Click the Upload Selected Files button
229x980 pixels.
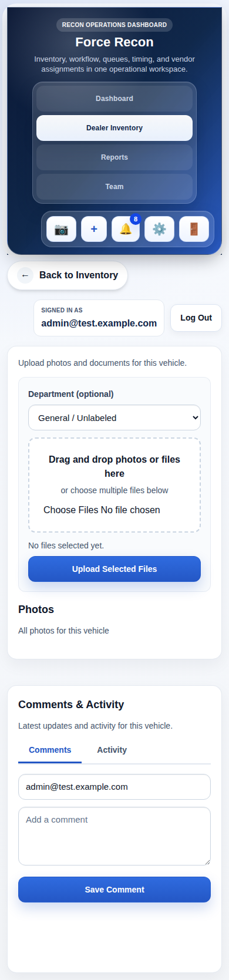[114, 569]
